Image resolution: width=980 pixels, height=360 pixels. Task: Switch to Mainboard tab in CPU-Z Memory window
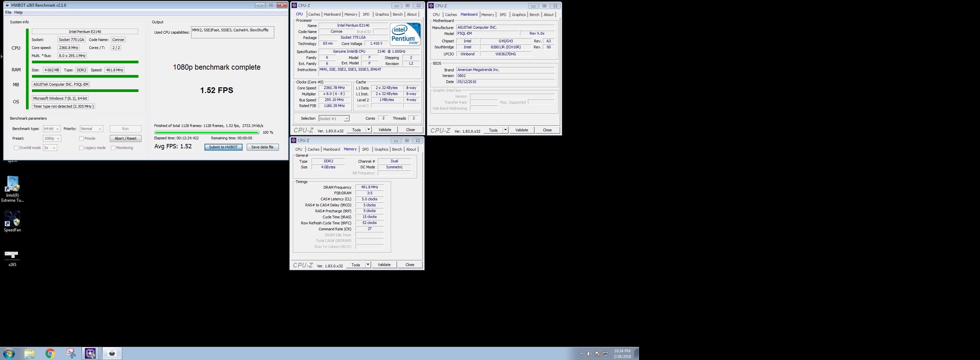(x=331, y=149)
